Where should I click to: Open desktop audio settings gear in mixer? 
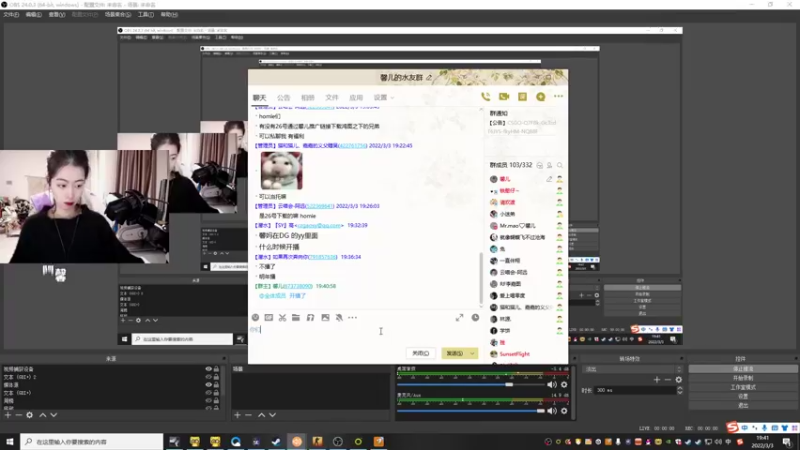pos(564,385)
